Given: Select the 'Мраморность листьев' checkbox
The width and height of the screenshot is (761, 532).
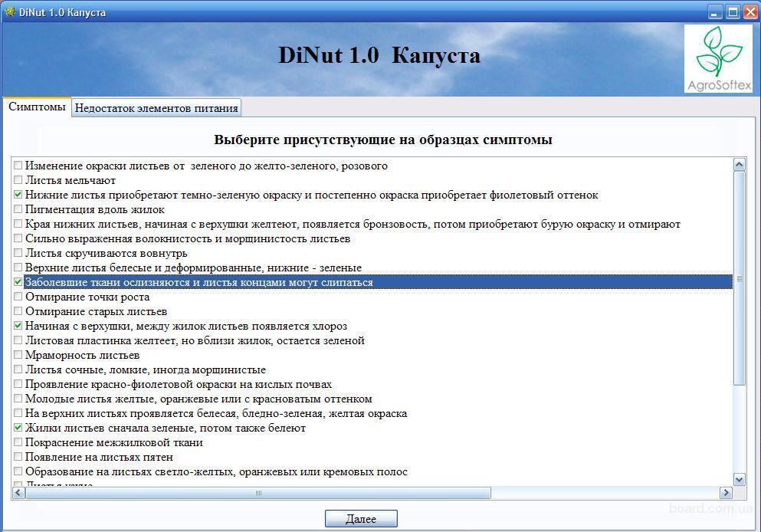Looking at the screenshot, I should click(x=18, y=355).
